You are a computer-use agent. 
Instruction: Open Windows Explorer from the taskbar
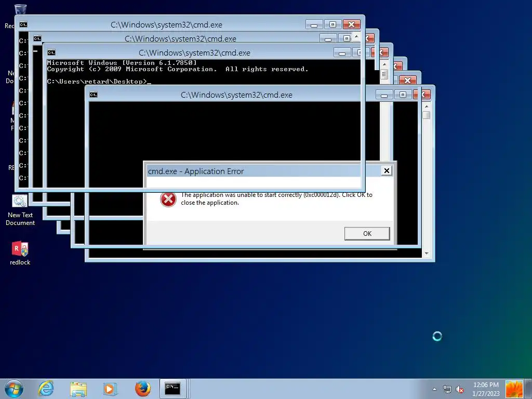point(78,389)
